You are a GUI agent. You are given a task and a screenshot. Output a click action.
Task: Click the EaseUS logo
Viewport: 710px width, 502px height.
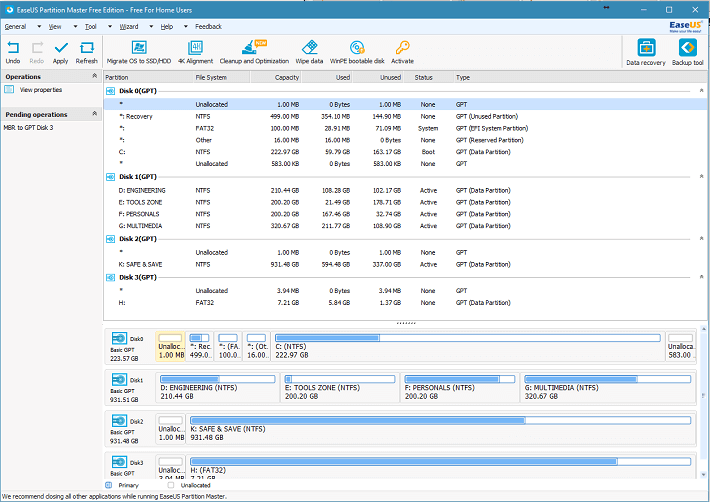point(686,26)
